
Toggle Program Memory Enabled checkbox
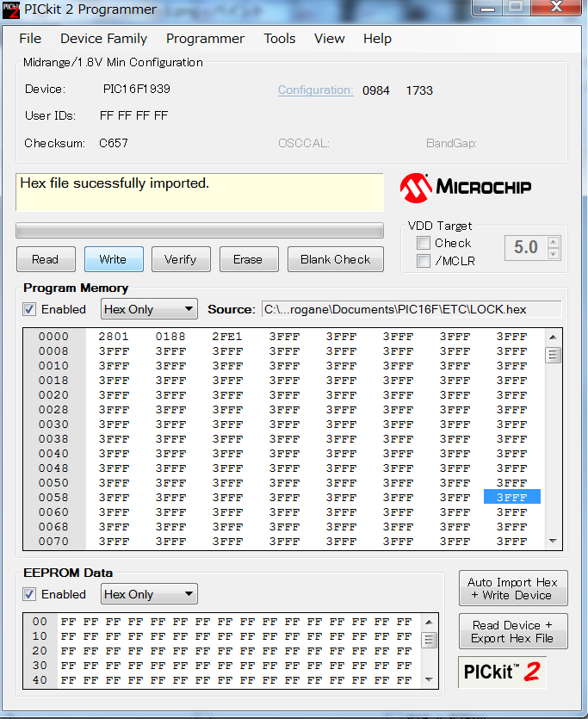[29, 309]
